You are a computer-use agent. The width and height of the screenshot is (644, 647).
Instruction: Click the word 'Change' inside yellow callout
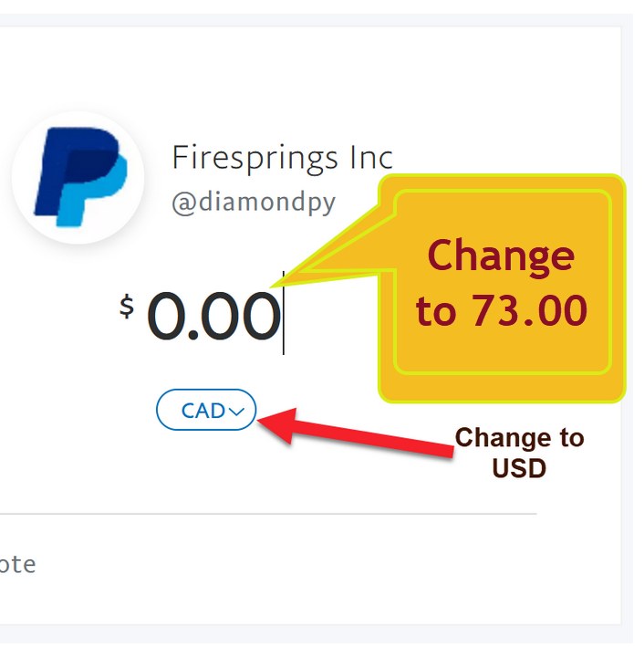(x=501, y=257)
